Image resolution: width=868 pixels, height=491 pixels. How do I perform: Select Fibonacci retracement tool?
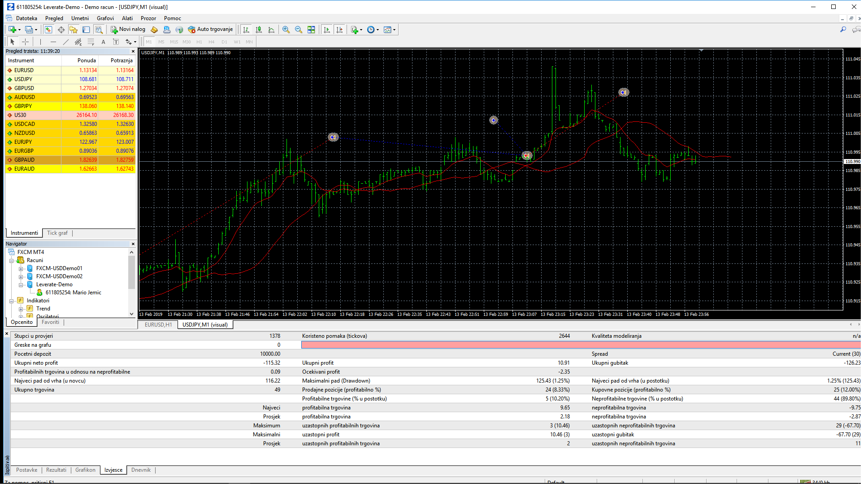(x=91, y=42)
